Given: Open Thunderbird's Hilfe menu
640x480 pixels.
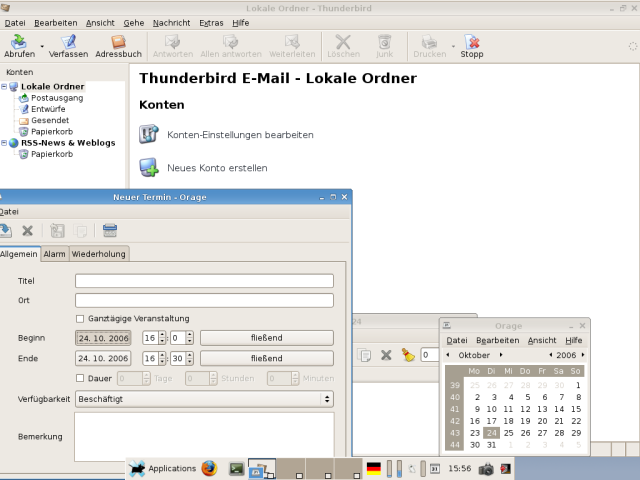Looking at the screenshot, I should pyautogui.click(x=240, y=23).
